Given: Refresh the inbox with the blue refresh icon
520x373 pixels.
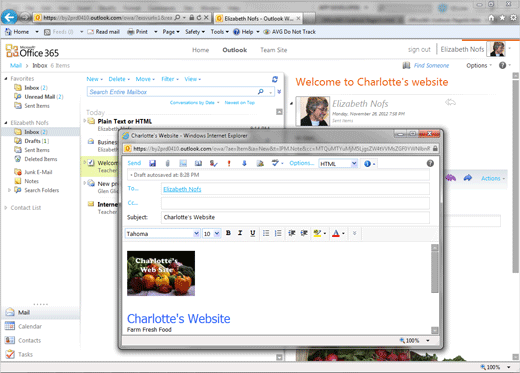Looking at the screenshot, I should [275, 79].
